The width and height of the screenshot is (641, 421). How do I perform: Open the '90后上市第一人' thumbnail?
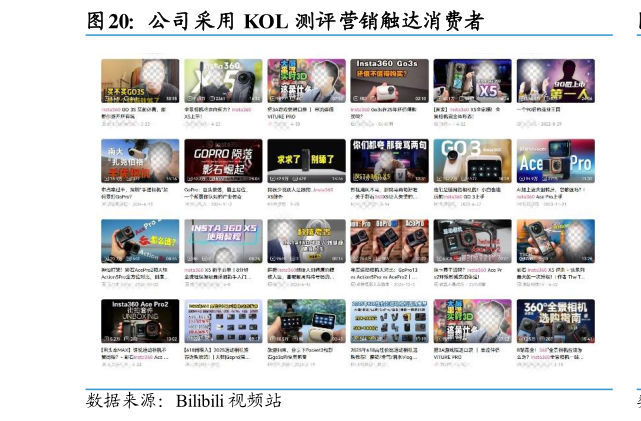click(x=556, y=81)
